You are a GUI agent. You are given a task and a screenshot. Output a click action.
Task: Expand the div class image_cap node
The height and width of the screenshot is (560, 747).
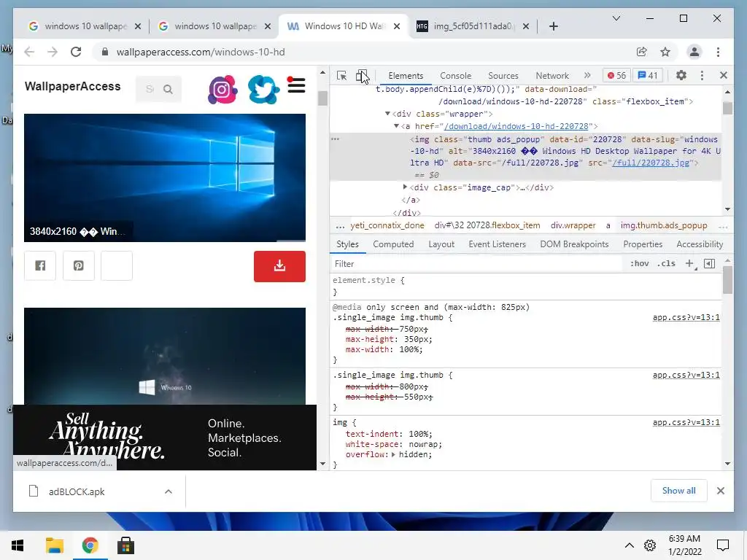point(405,187)
